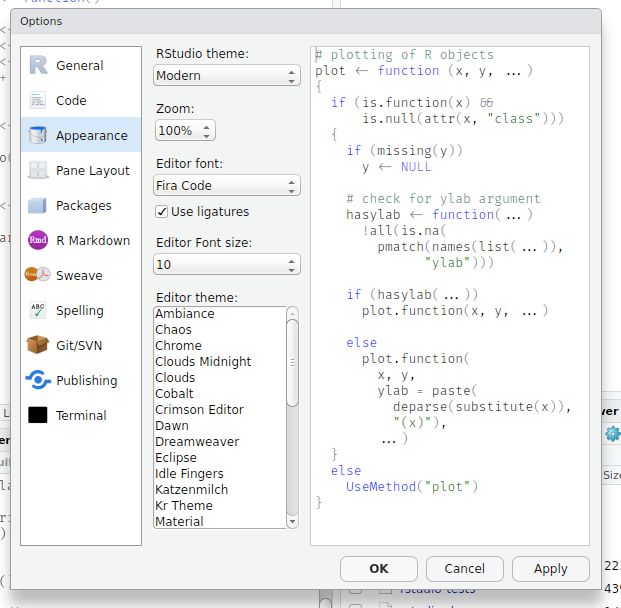Show the Spelling options section
Viewport: 621px width, 608px height.
point(81,310)
